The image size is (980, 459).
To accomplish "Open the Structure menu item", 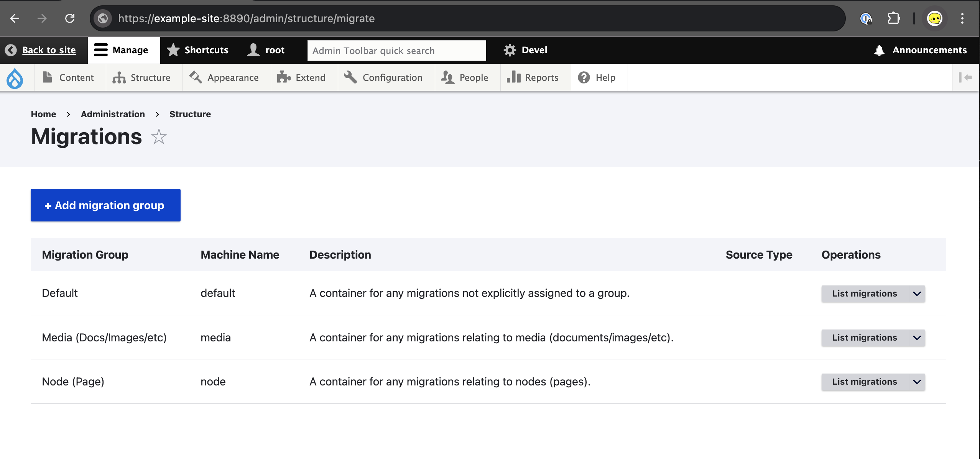I will coord(142,78).
